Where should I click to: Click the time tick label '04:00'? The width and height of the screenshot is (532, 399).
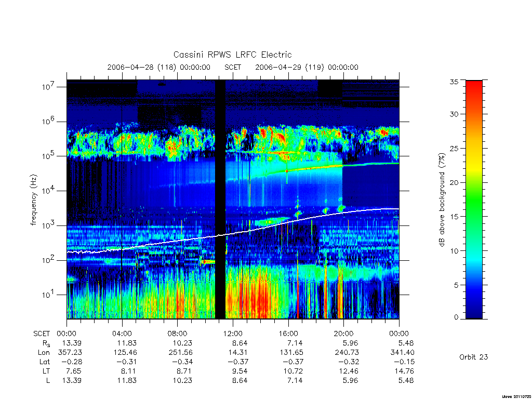[122, 334]
